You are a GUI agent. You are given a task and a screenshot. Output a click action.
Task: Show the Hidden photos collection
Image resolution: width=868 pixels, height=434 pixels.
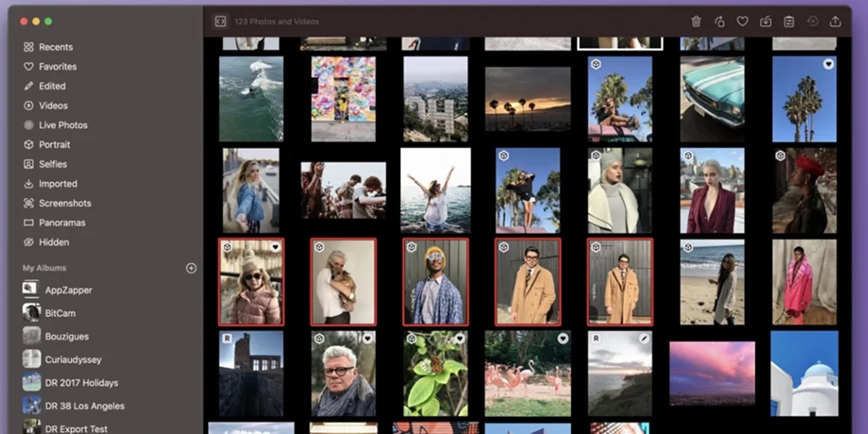pos(54,242)
